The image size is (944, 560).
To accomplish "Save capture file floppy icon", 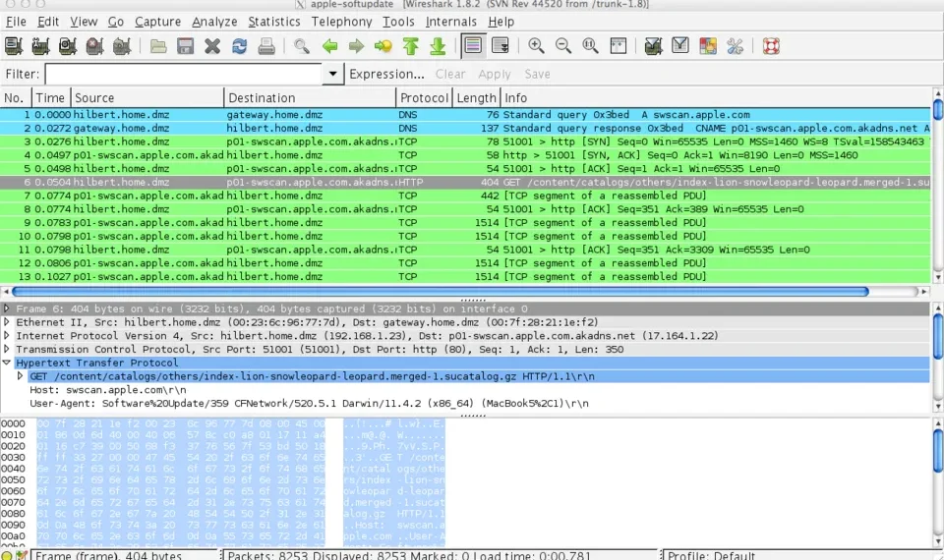I will point(186,46).
